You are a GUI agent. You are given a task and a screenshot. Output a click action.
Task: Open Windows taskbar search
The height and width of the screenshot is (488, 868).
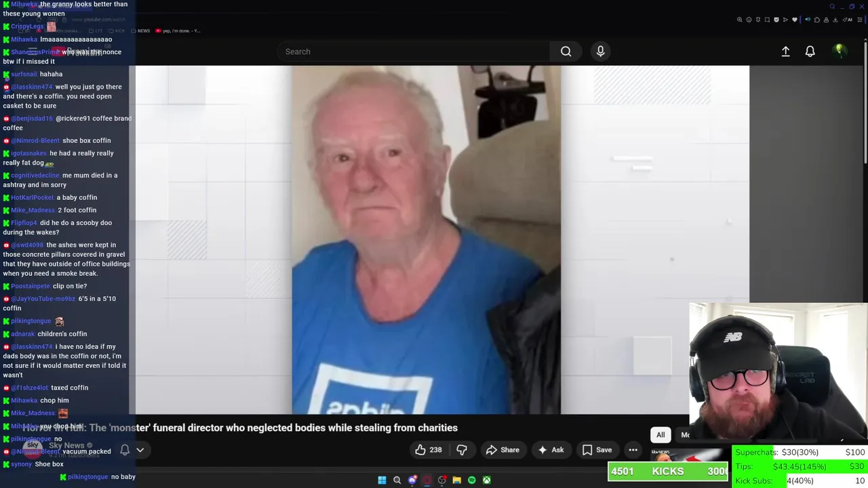click(x=397, y=480)
